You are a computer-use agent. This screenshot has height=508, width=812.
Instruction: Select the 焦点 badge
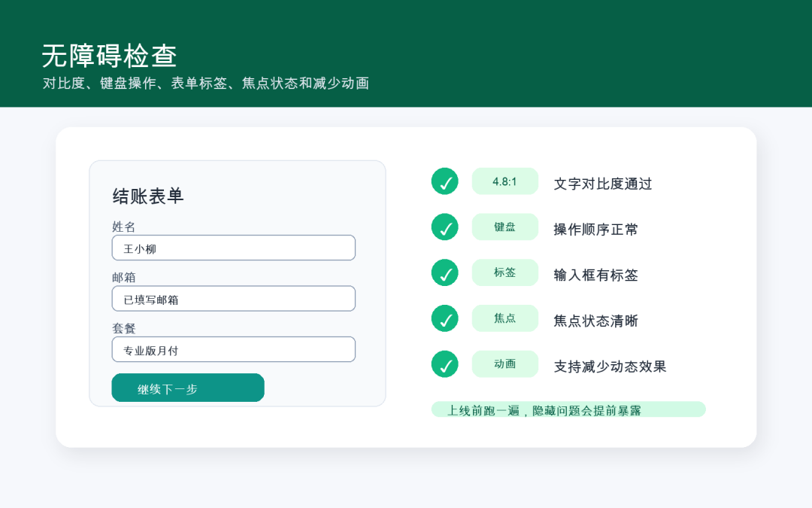tap(505, 318)
